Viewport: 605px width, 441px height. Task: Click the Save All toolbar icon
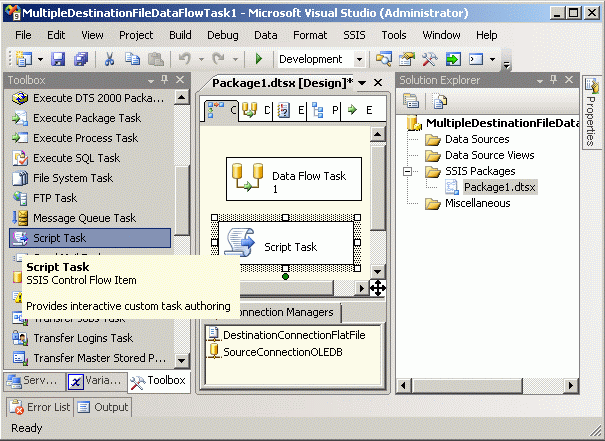81,59
